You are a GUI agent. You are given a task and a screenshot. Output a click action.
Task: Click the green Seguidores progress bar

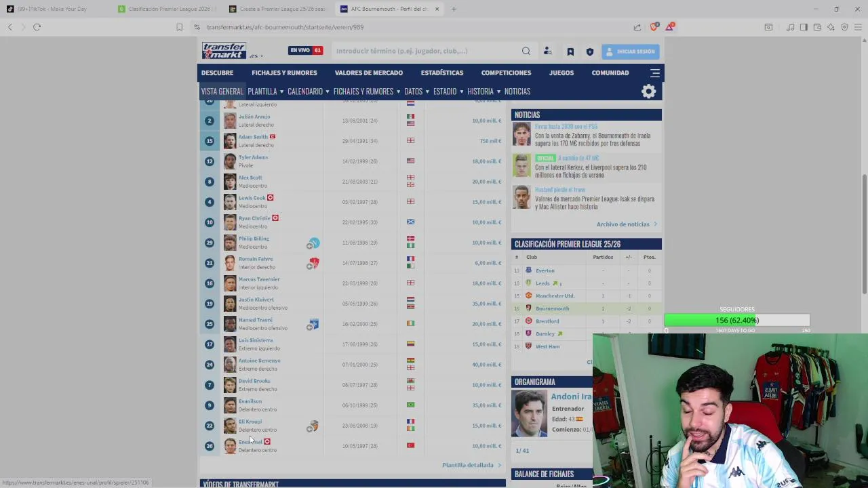[737, 321]
